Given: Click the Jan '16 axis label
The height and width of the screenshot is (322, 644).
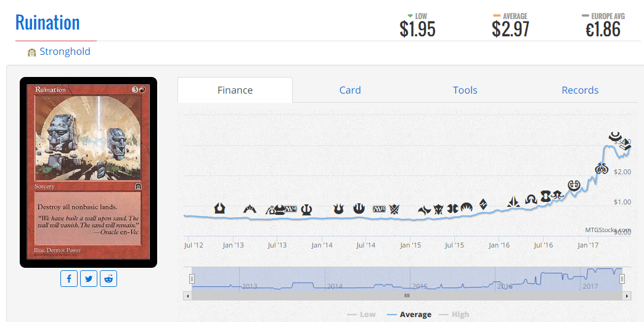Looking at the screenshot, I should coord(499,245).
